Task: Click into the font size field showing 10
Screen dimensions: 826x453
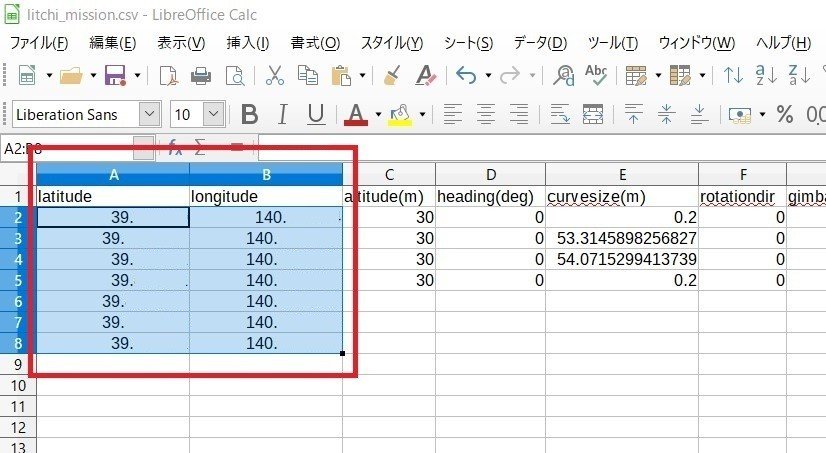Action: tap(187, 114)
